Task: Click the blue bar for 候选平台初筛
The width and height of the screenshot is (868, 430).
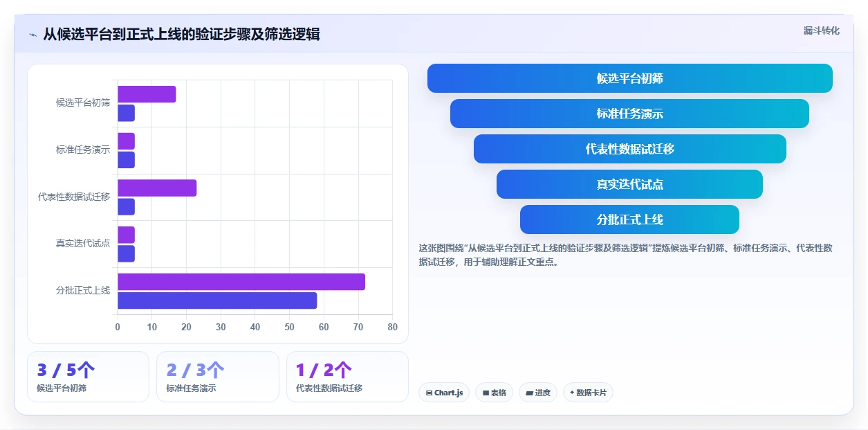Action: click(126, 113)
